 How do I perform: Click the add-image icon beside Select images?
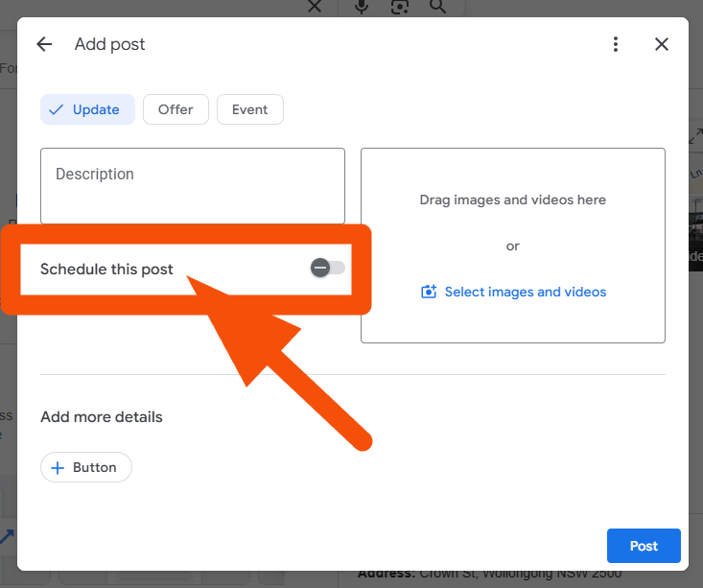pos(429,292)
